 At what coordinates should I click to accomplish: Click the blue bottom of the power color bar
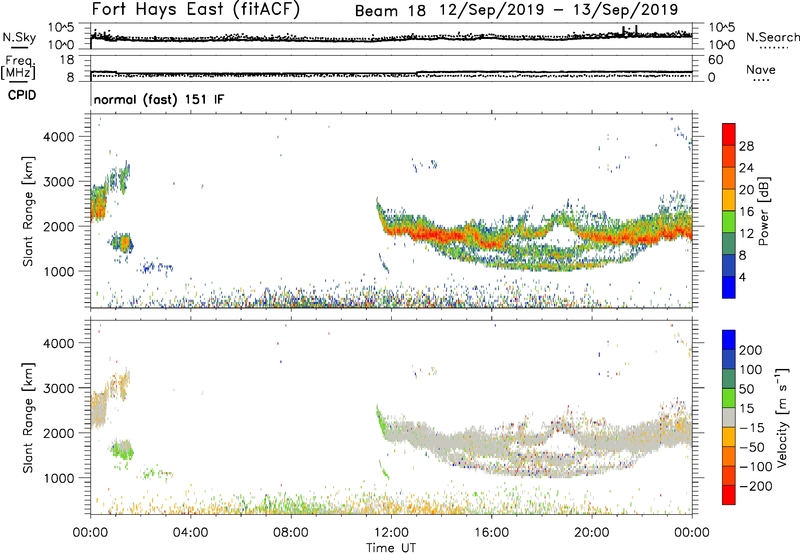coord(729,287)
